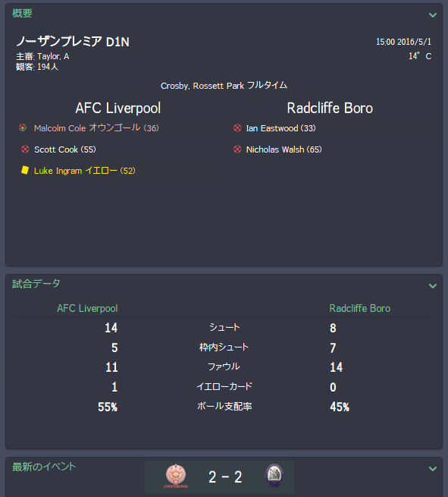Collapse the 試合データ panel chevron
The image size is (448, 497).
point(433,286)
